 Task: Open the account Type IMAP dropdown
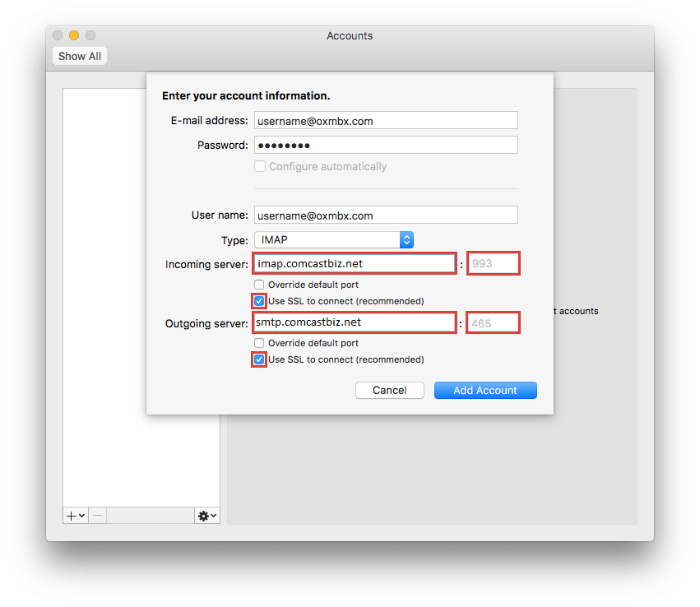[x=333, y=240]
